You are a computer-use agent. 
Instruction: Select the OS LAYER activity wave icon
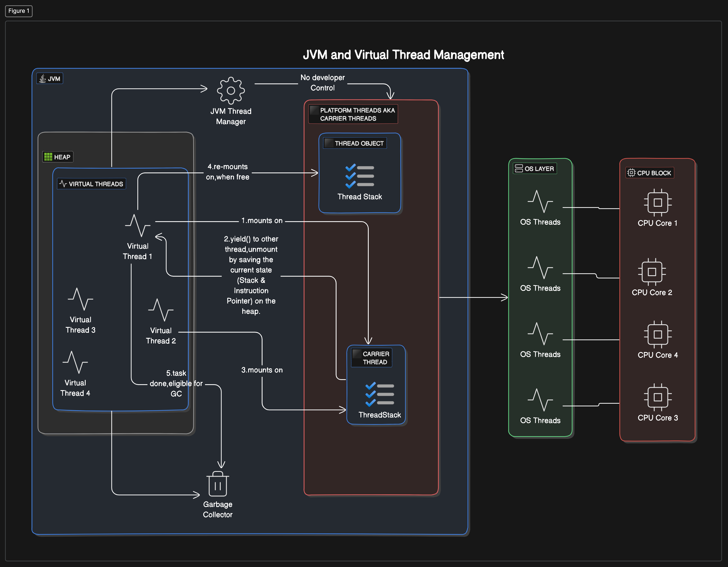point(537,204)
